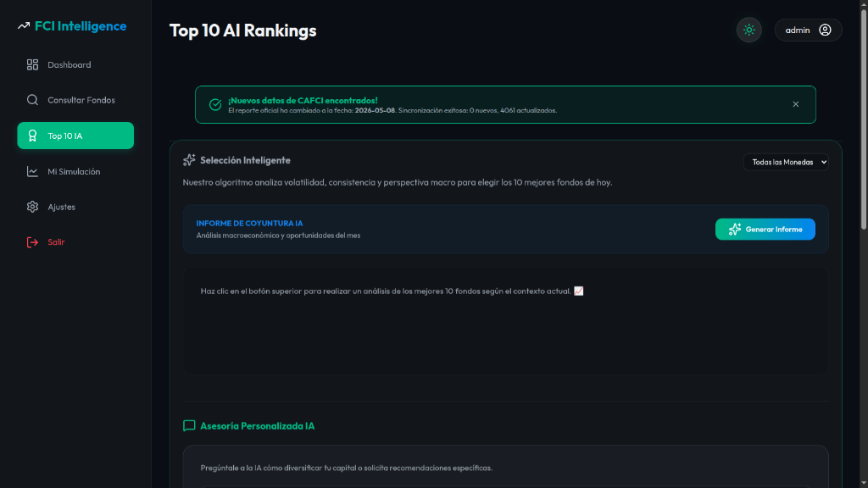Open Mi Simulación section
The height and width of the screenshot is (488, 868).
(x=75, y=171)
